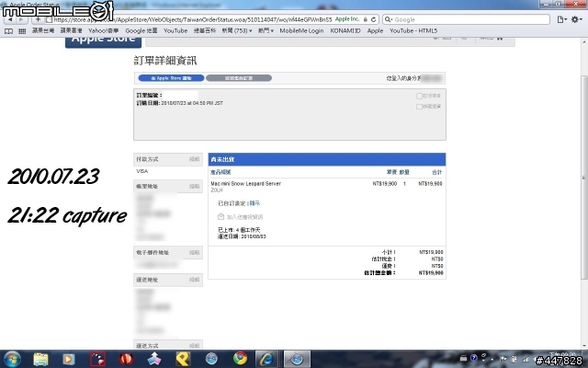Open Windows Explorer from the taskbar
Image resolution: width=588 pixels, height=368 pixels.
[40, 359]
